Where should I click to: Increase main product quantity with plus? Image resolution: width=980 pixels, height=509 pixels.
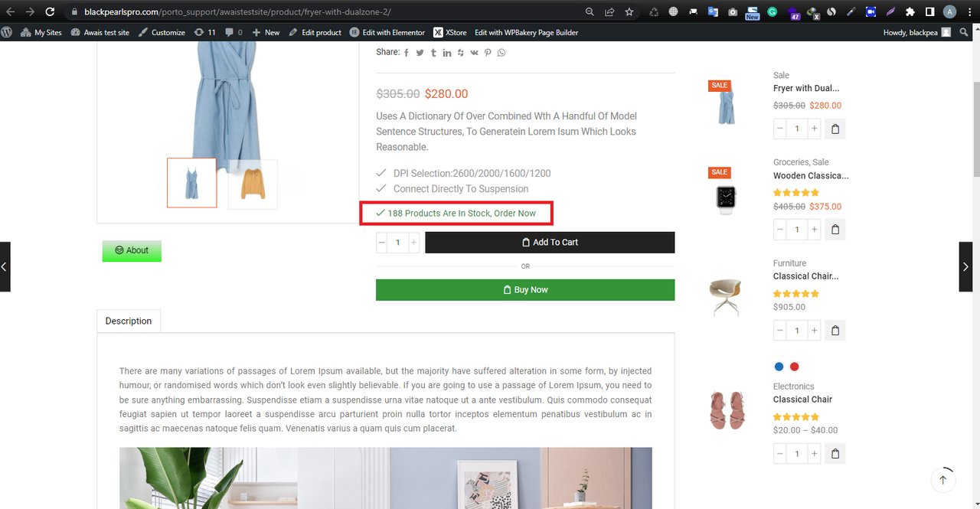coord(414,243)
